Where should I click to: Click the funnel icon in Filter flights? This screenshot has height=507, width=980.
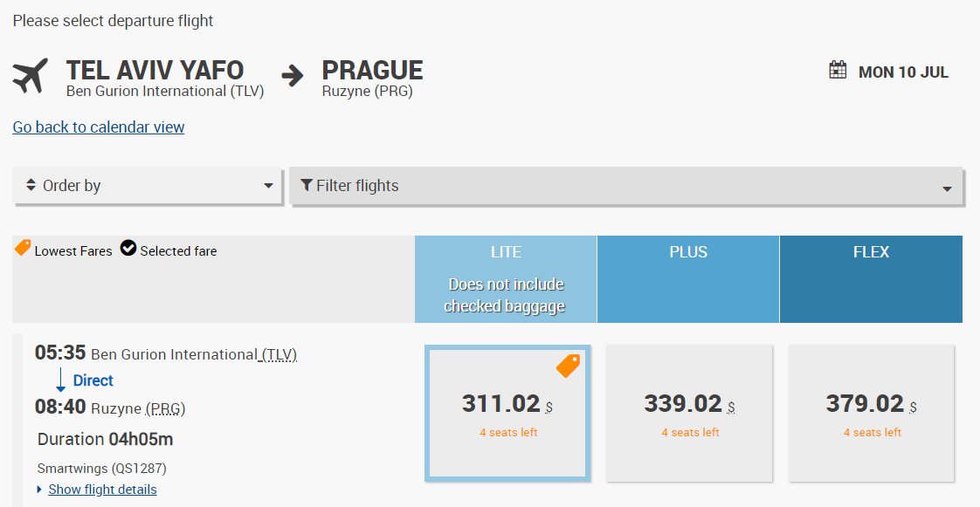click(x=307, y=185)
